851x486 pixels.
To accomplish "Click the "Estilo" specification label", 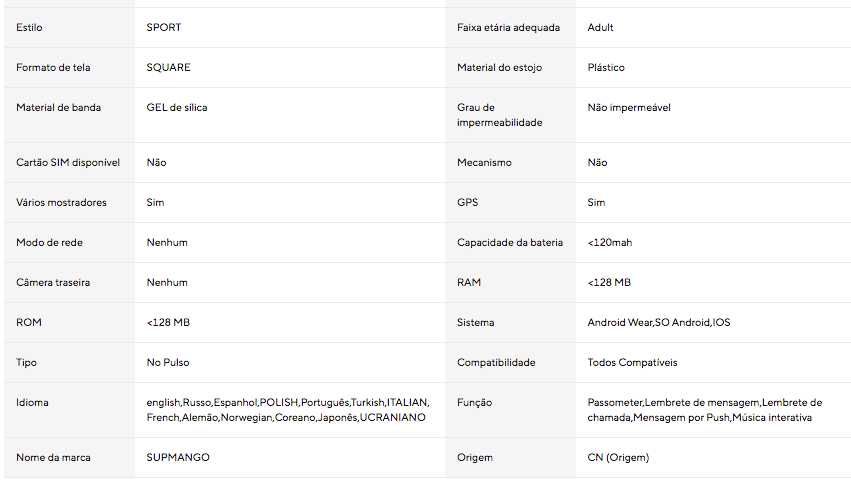I will 30,28.
